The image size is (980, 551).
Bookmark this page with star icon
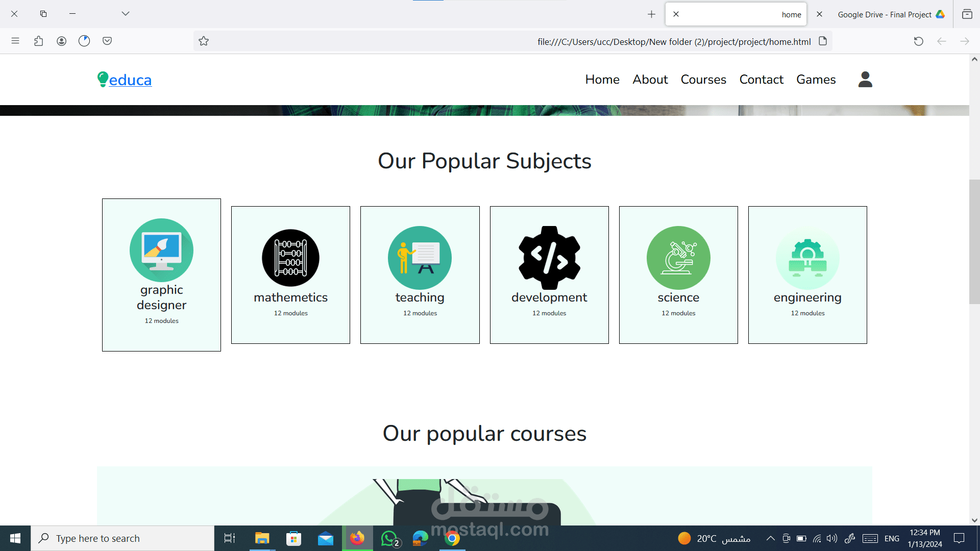click(204, 41)
